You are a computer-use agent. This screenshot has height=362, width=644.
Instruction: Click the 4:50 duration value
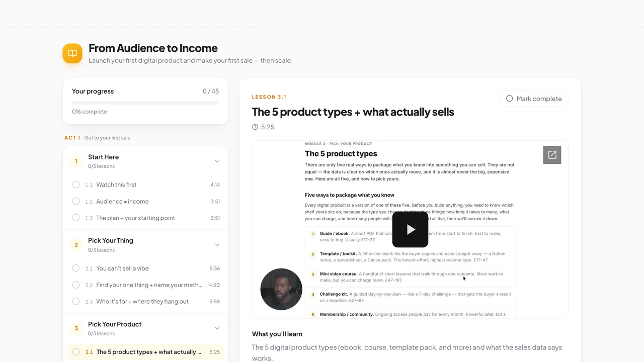point(215,285)
